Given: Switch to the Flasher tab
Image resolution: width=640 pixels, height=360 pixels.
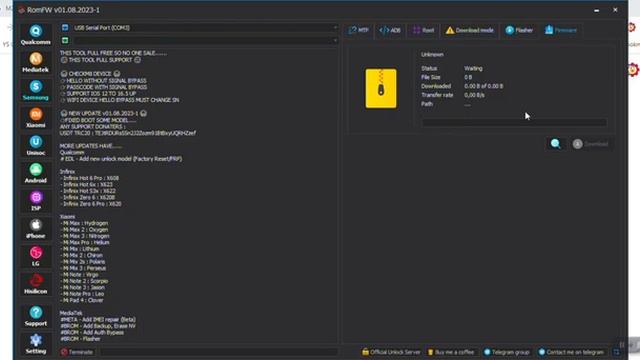Looking at the screenshot, I should (x=519, y=30).
